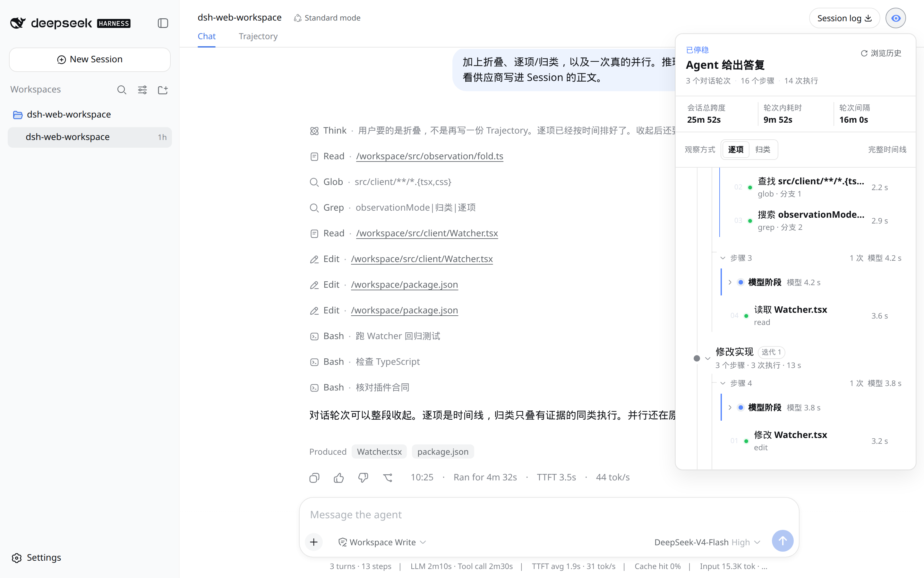Select 读取 Watcher.tsx timeline entry

tap(809, 315)
